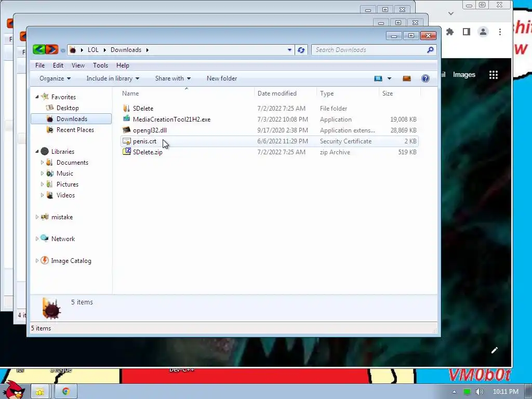Open the view options dropdown arrow
532x399 pixels.
tap(389, 78)
